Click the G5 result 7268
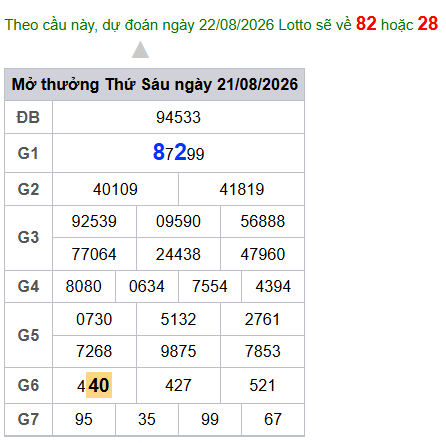This screenshot has height=443, width=446. pos(94,351)
